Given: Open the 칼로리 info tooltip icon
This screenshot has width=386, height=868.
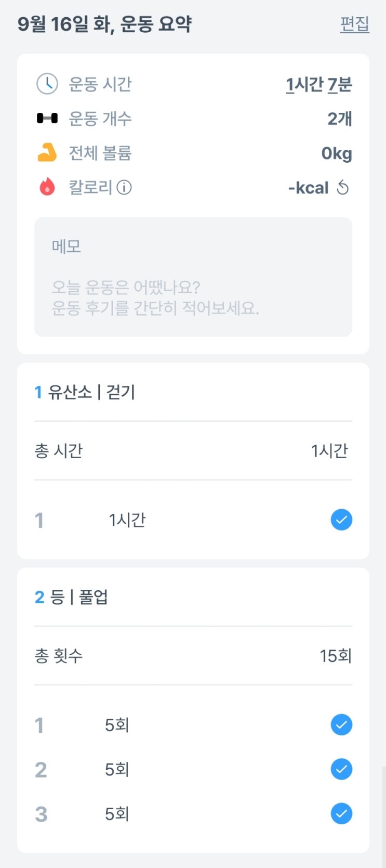Looking at the screenshot, I should [x=124, y=187].
